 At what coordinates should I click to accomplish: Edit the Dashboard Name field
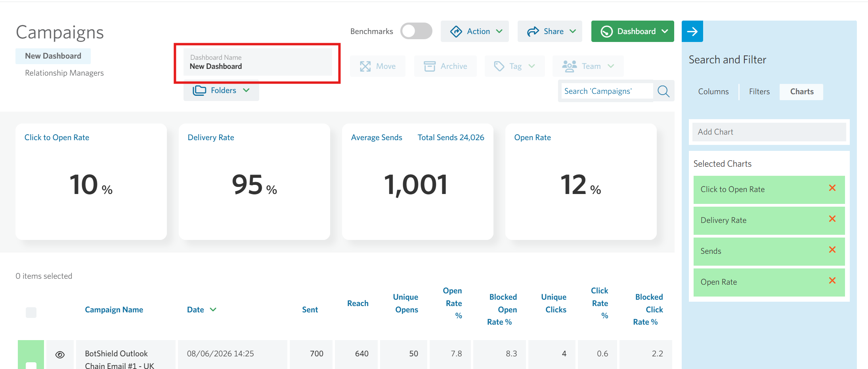(x=258, y=62)
